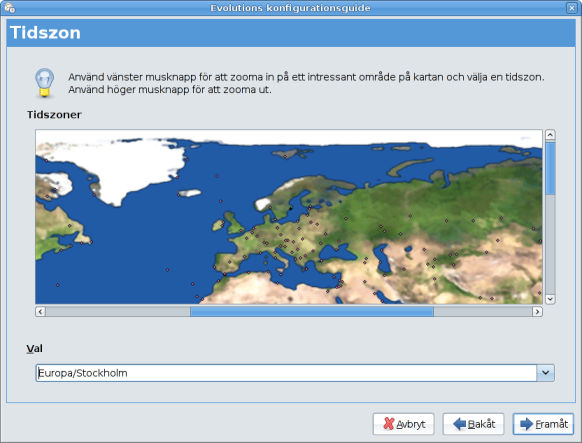This screenshot has width=582, height=443.
Task: Open the Val timezone dropdown arrow
Action: [x=545, y=373]
